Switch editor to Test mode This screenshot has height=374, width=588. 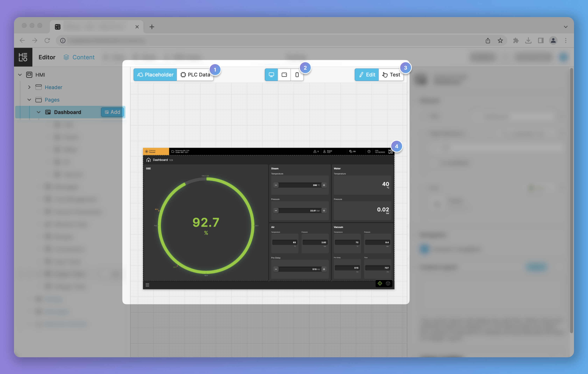tap(391, 75)
